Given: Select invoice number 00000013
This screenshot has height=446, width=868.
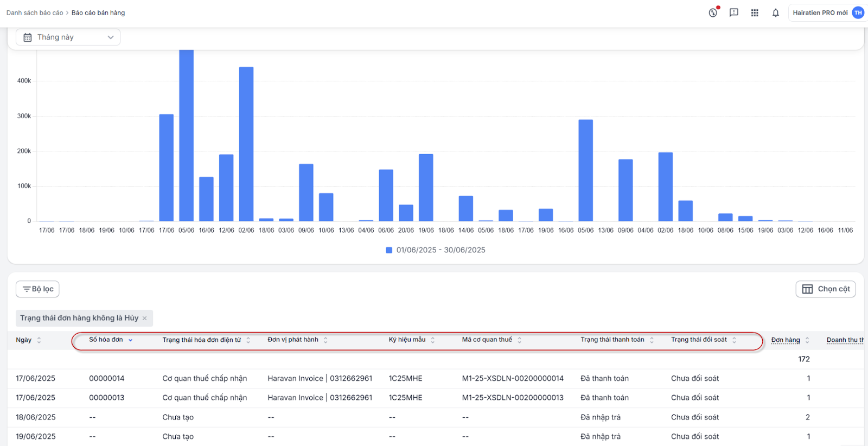Looking at the screenshot, I should [x=107, y=398].
